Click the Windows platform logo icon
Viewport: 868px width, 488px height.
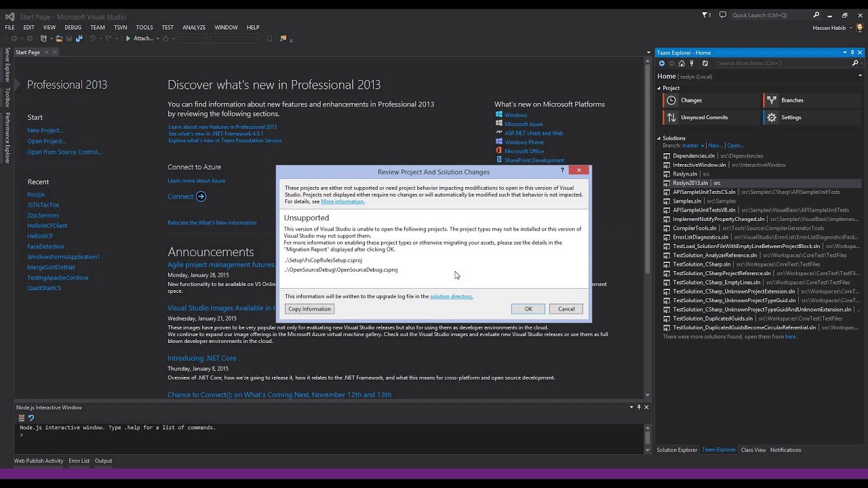point(499,115)
